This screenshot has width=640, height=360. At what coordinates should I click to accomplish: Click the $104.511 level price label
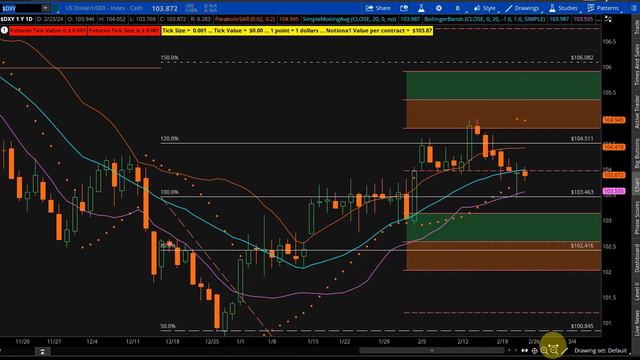pyautogui.click(x=582, y=139)
